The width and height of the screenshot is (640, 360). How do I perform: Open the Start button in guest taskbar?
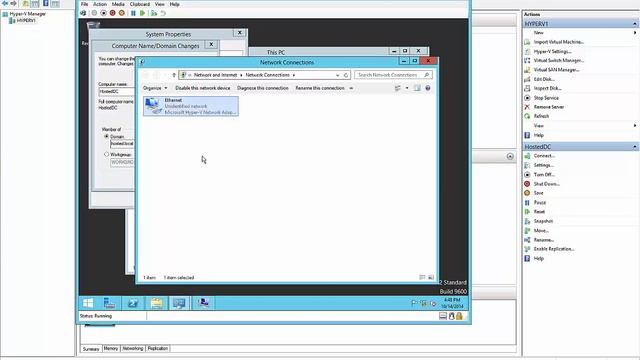point(88,303)
